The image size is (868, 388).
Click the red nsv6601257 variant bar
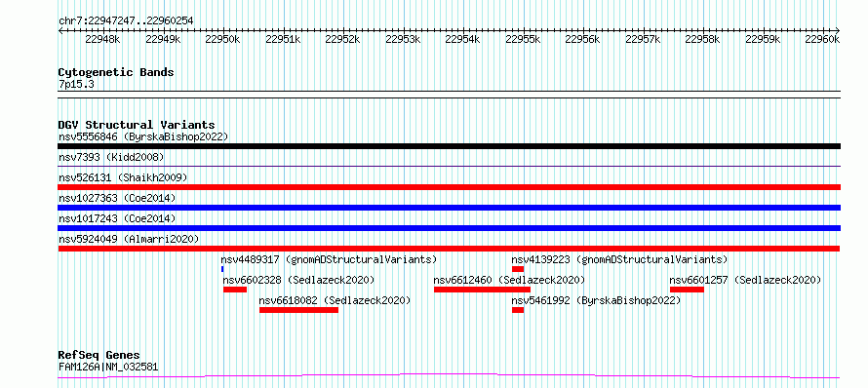coord(687,290)
